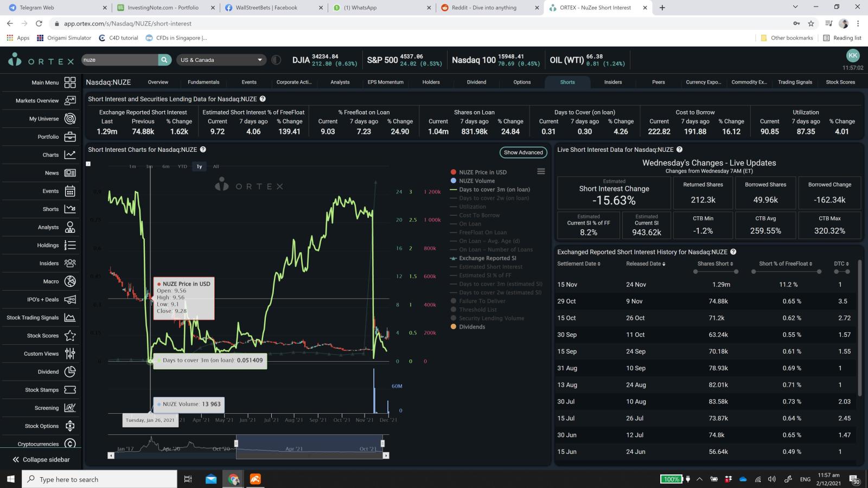Viewport: 868px width, 488px height.
Task: Sort table by DTC column
Action: pos(841,264)
